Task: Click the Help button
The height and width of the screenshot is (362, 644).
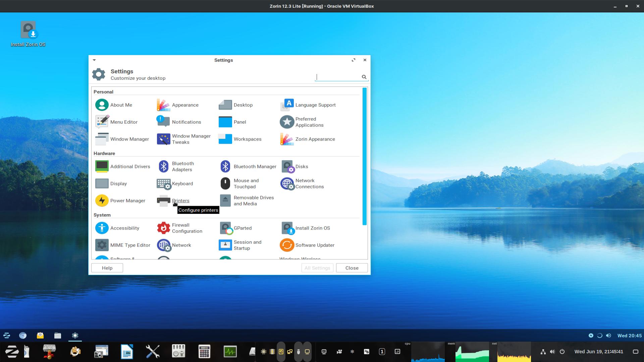Action: pos(107,268)
